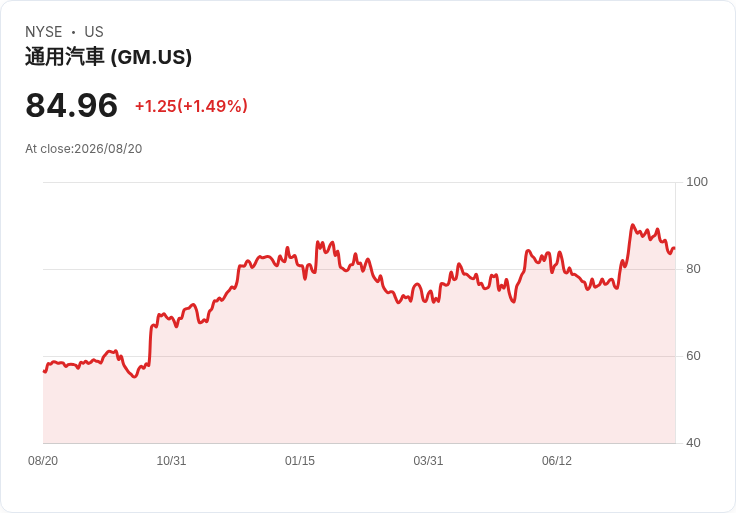Click the 通用汽車 (GM.US) stock title
Image resolution: width=736 pixels, height=513 pixels.
tap(108, 57)
